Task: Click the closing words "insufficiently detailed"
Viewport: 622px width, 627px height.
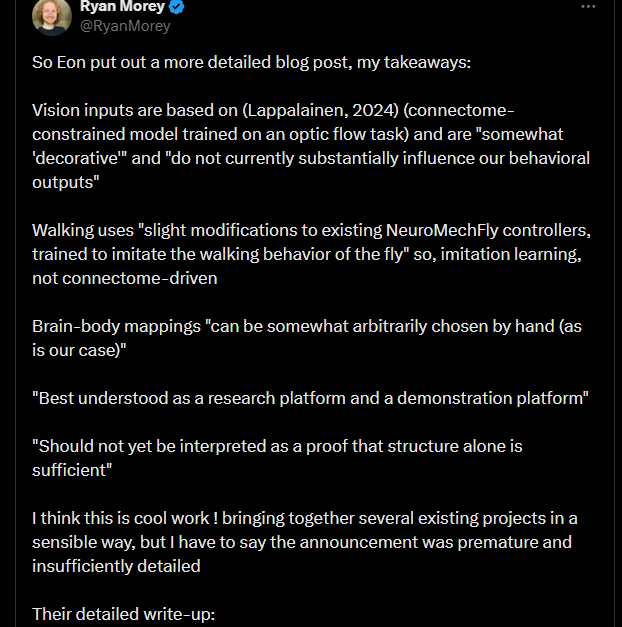Action: coord(116,566)
